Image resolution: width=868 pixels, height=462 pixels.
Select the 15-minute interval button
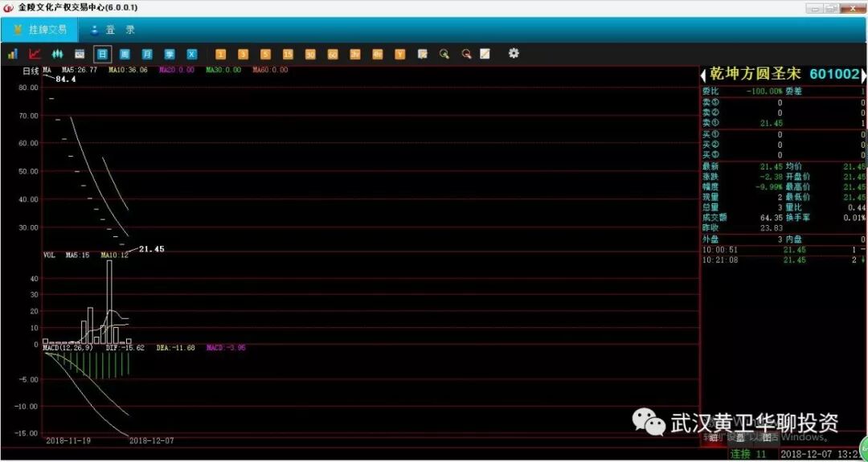point(288,54)
